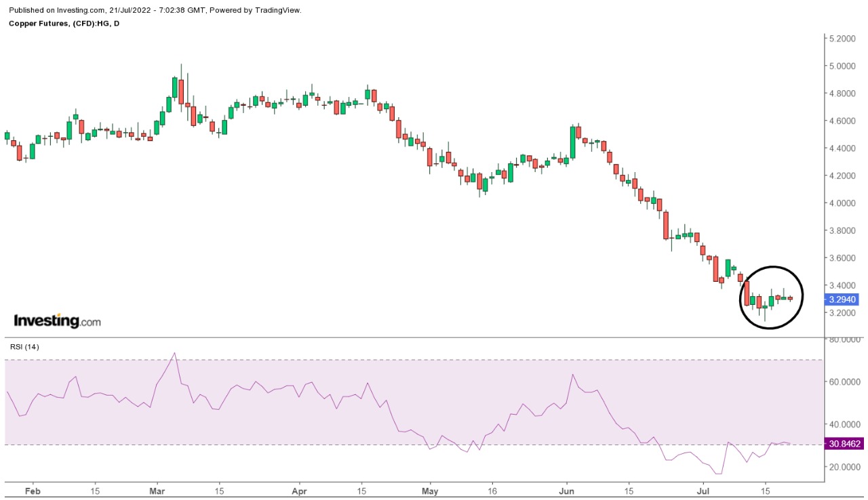Click the 4.0000 price axis label
The width and height of the screenshot is (868, 500).
(843, 203)
